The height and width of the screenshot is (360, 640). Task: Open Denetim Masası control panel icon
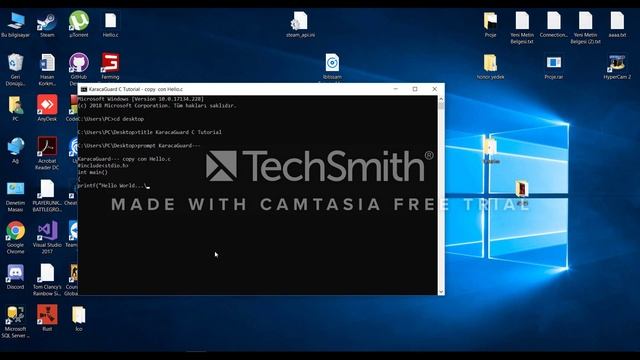tap(16, 196)
